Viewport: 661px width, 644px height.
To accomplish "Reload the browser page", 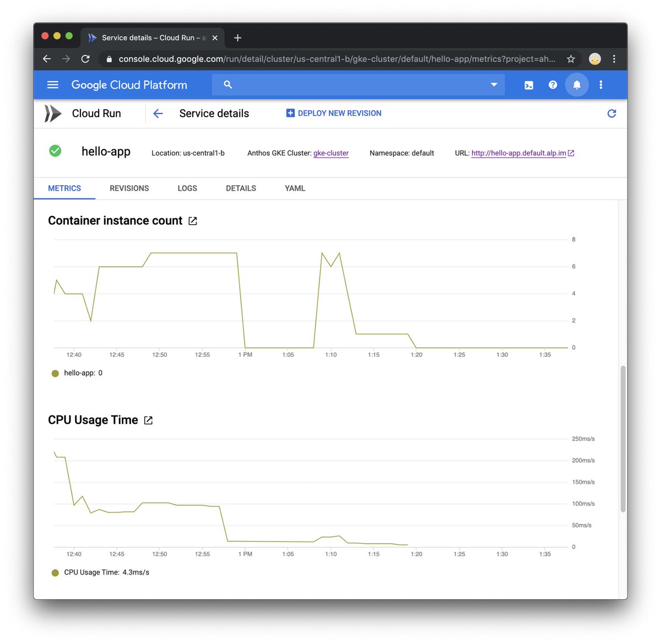I will 85,59.
